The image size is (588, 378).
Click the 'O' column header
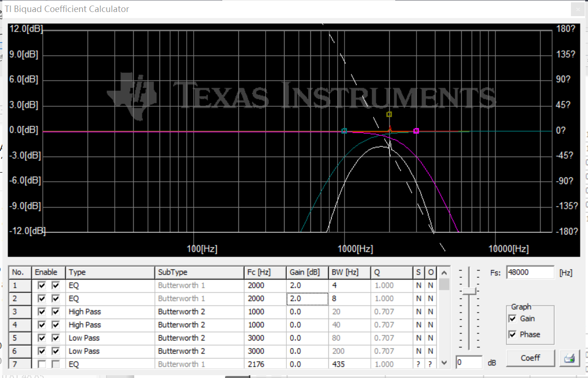pyautogui.click(x=430, y=272)
